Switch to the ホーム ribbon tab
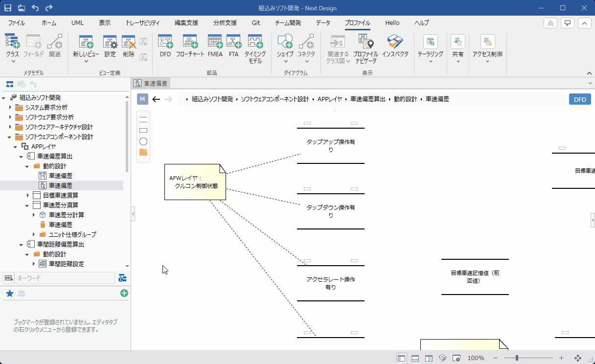The width and height of the screenshot is (595, 364). [x=49, y=23]
